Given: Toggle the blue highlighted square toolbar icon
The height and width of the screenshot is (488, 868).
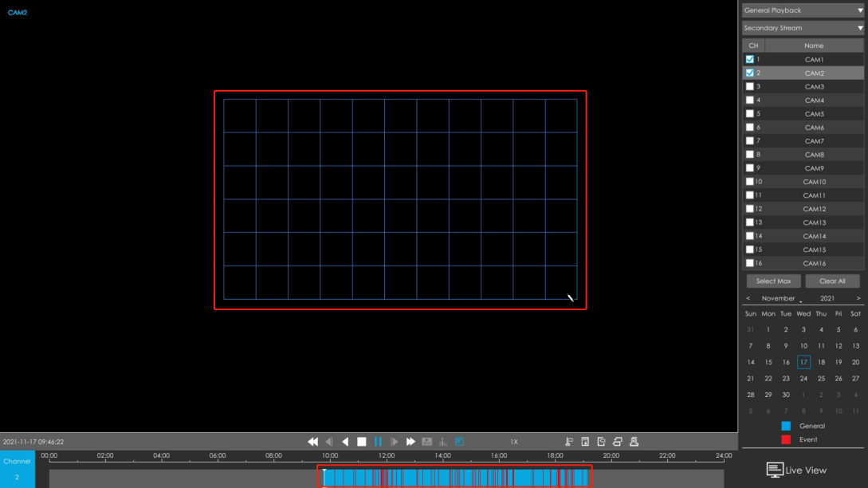Looking at the screenshot, I should (459, 442).
